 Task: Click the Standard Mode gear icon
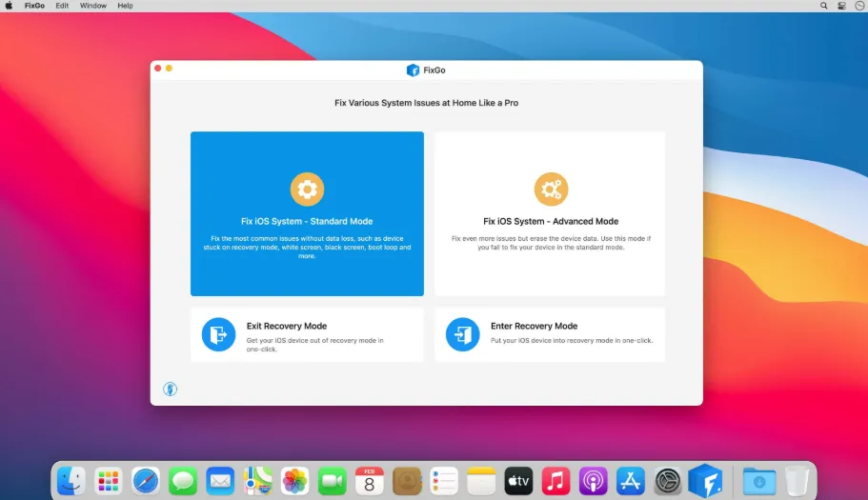[307, 190]
